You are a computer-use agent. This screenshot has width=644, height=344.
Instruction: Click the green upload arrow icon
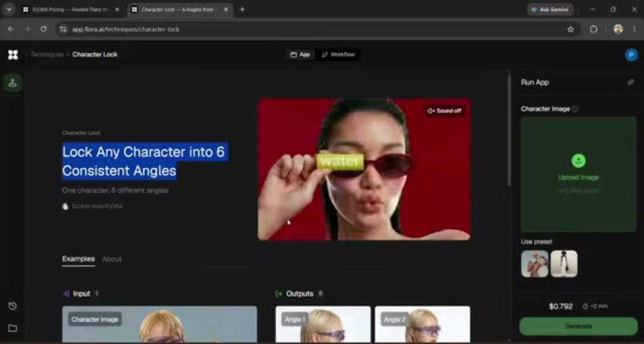click(578, 161)
